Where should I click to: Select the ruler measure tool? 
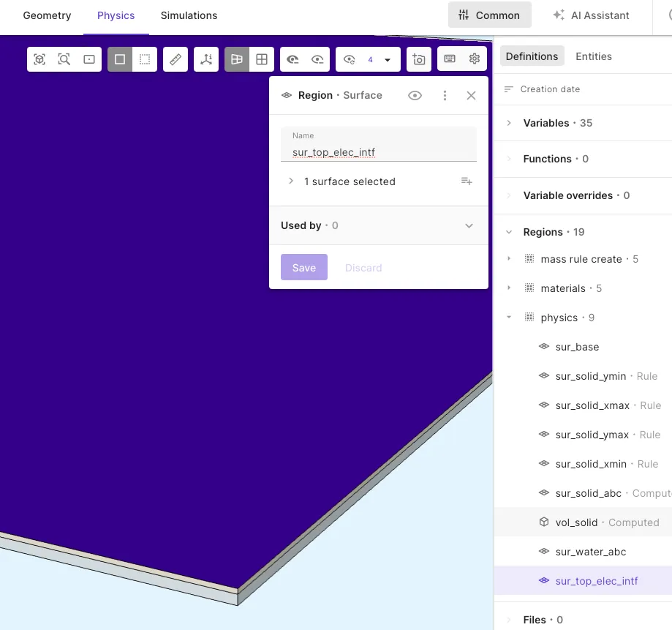(x=175, y=59)
